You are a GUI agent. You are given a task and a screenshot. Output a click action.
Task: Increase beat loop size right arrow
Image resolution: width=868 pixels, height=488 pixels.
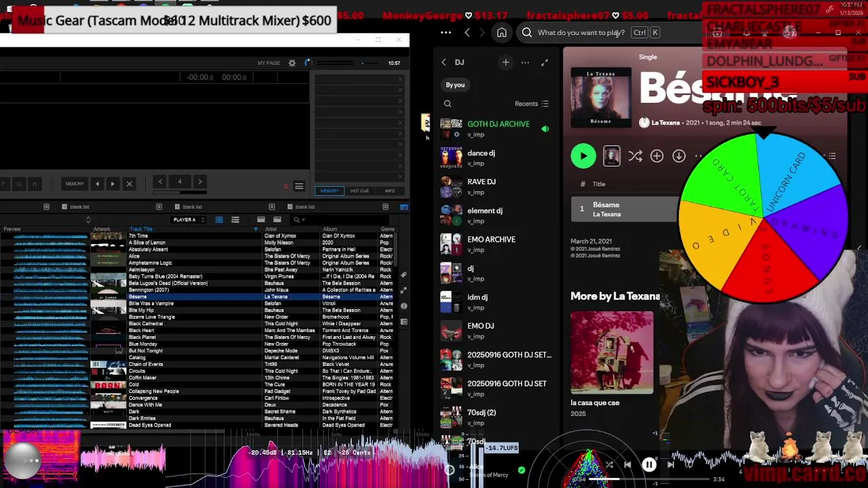199,182
